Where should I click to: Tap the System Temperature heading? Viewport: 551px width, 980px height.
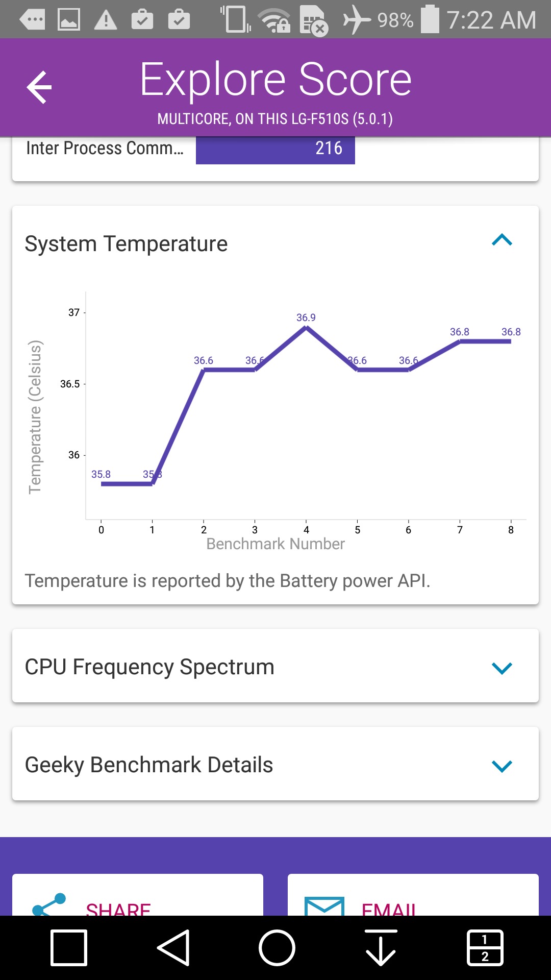pyautogui.click(x=126, y=244)
